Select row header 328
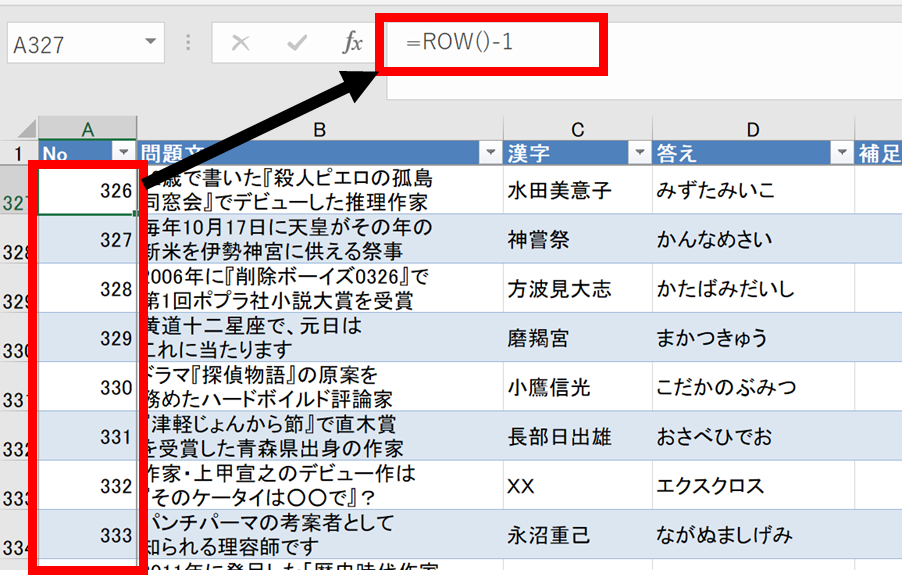 15,239
